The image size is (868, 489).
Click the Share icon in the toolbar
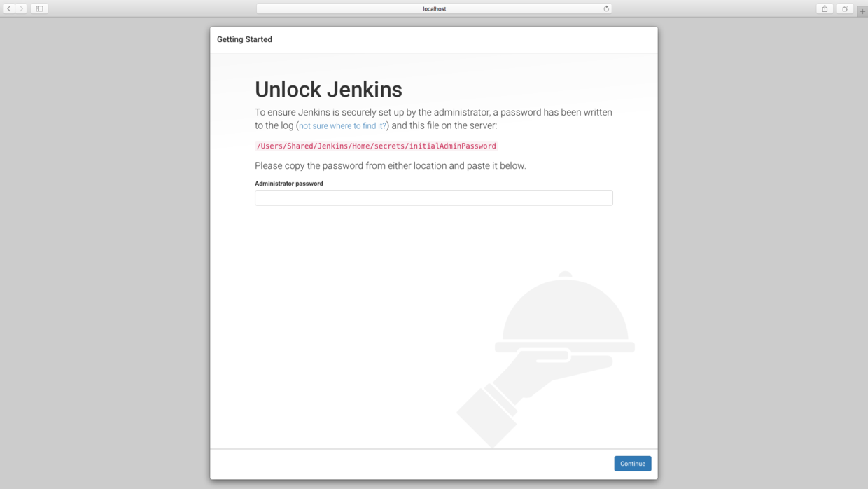(x=824, y=8)
